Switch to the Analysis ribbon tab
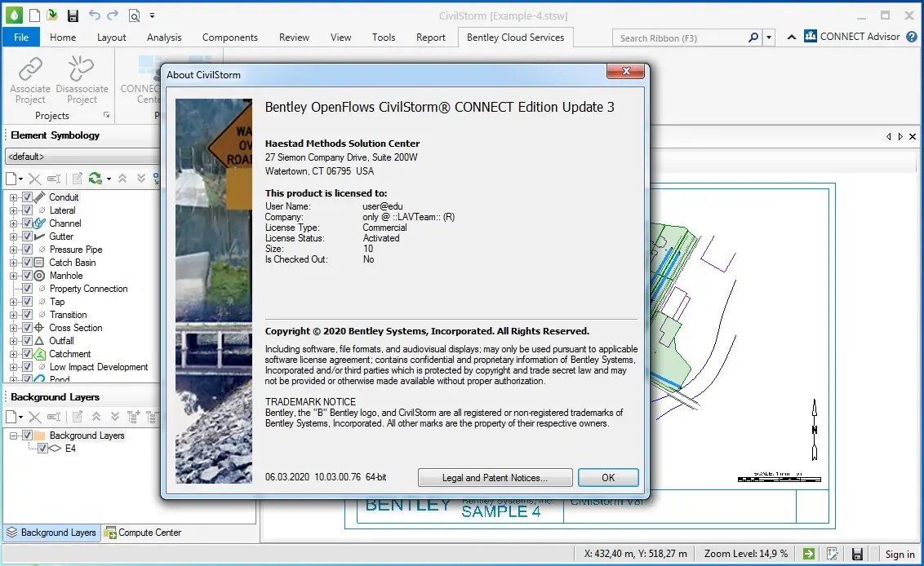This screenshot has height=566, width=924. click(164, 37)
